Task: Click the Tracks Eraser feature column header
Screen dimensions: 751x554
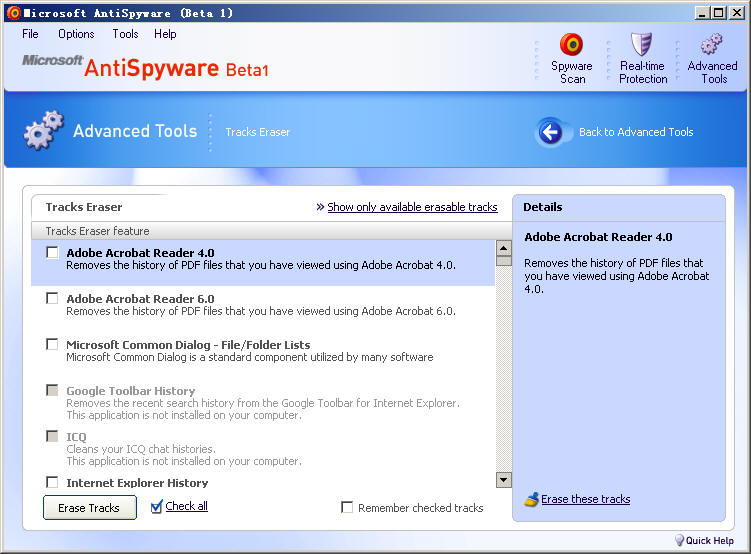Action: coord(272,231)
